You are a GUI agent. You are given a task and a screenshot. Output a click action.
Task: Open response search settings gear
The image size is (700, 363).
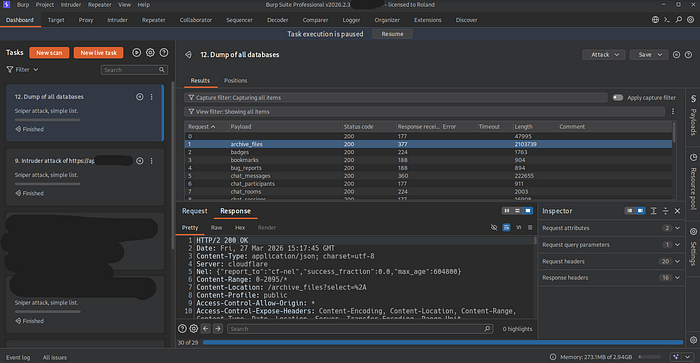[x=194, y=329]
